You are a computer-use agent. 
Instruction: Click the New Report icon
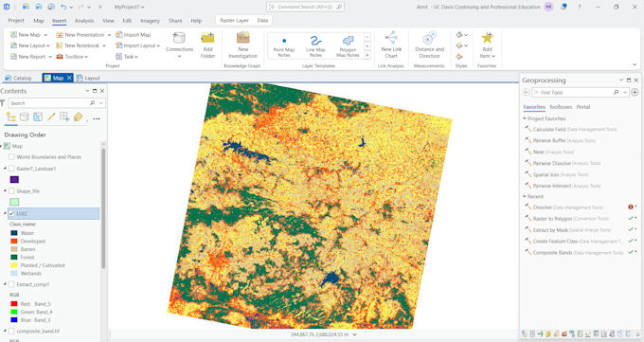[14, 57]
